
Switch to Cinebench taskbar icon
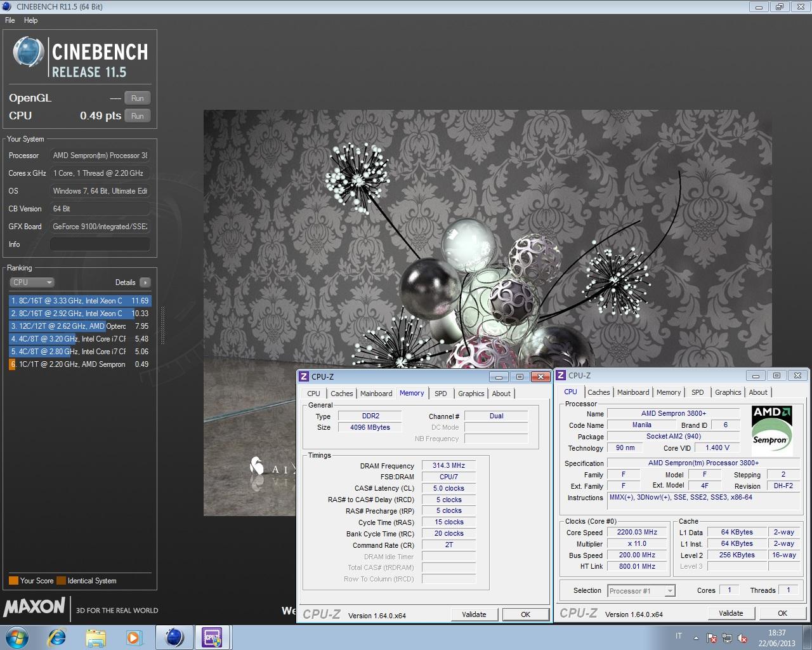[174, 637]
